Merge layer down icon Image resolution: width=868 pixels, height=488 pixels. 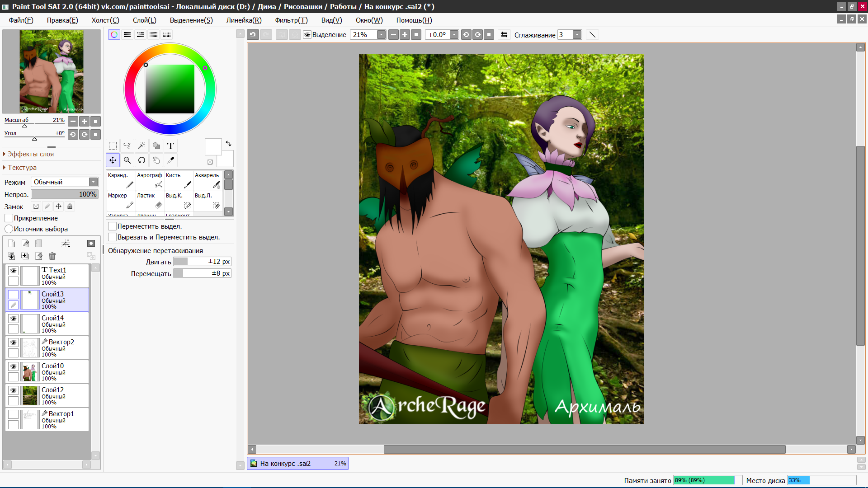pos(12,256)
